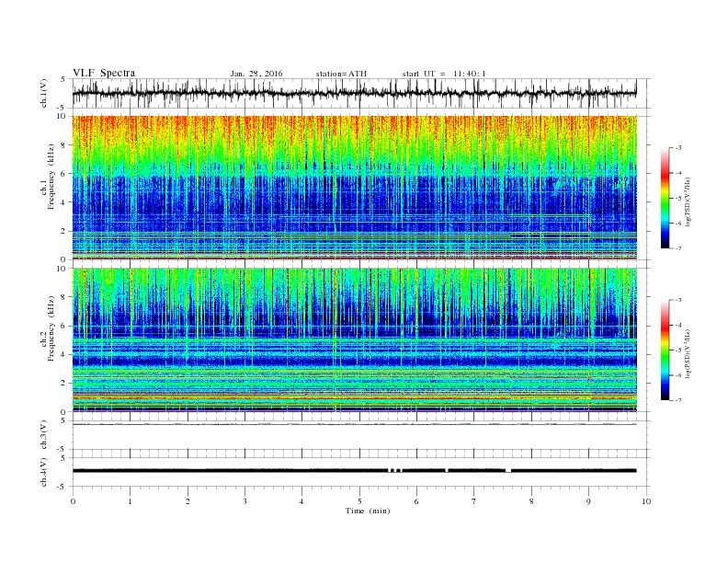The image size is (728, 563).
Task: Click time-axis tick label "10" at the bottom right
Action: tap(646, 501)
